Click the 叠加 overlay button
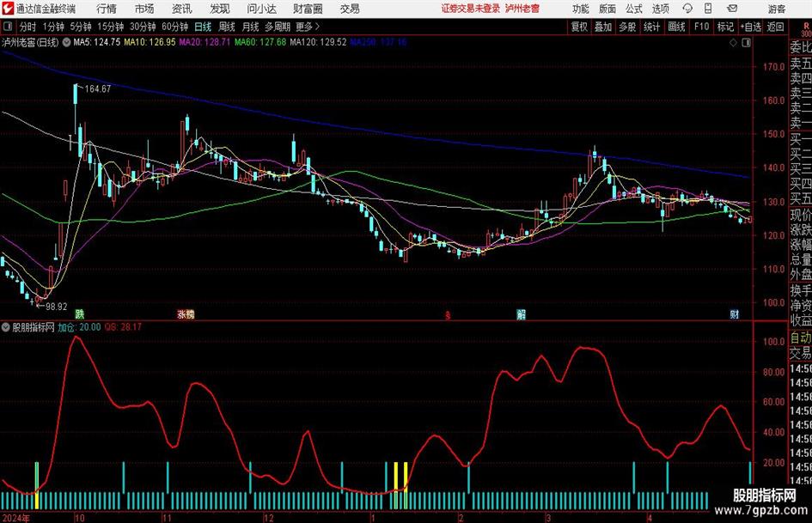The height and width of the screenshot is (523, 812). click(603, 27)
